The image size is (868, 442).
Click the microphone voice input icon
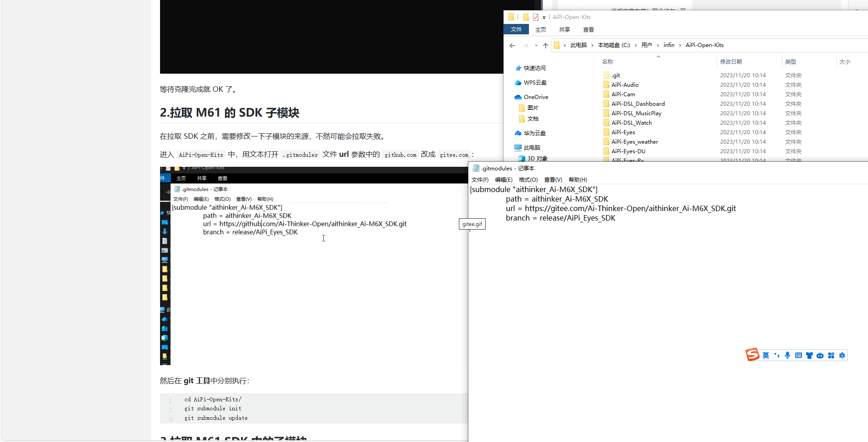[x=788, y=356]
